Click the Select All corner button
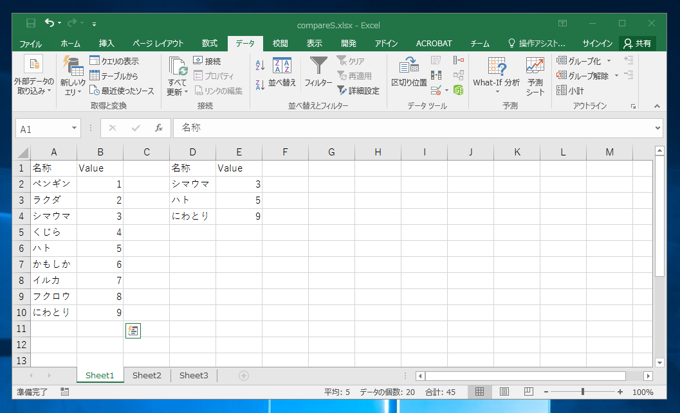This screenshot has width=680, height=413. pos(22,152)
